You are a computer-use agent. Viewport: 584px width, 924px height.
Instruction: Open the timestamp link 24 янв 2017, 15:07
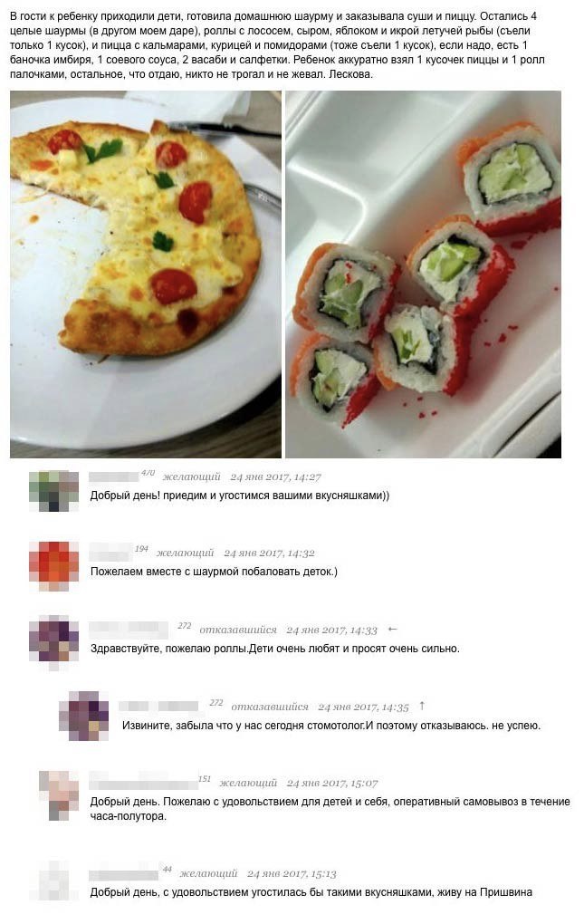click(332, 784)
